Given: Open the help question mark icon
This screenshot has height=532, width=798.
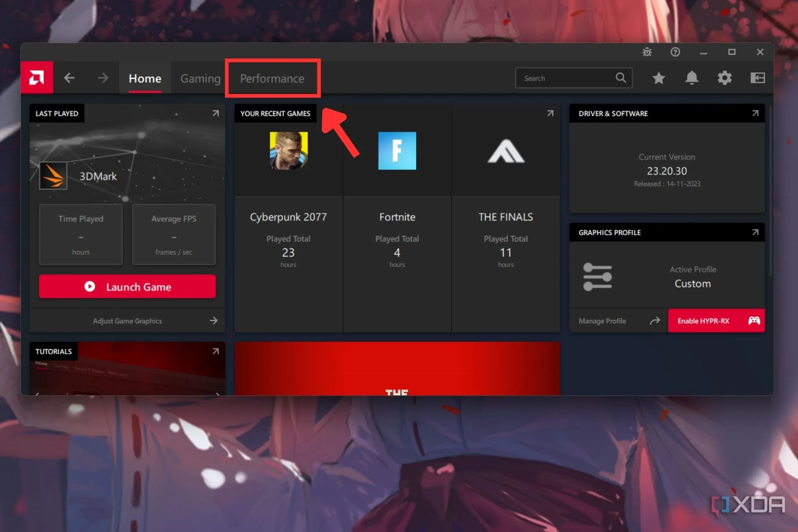Looking at the screenshot, I should 675,52.
